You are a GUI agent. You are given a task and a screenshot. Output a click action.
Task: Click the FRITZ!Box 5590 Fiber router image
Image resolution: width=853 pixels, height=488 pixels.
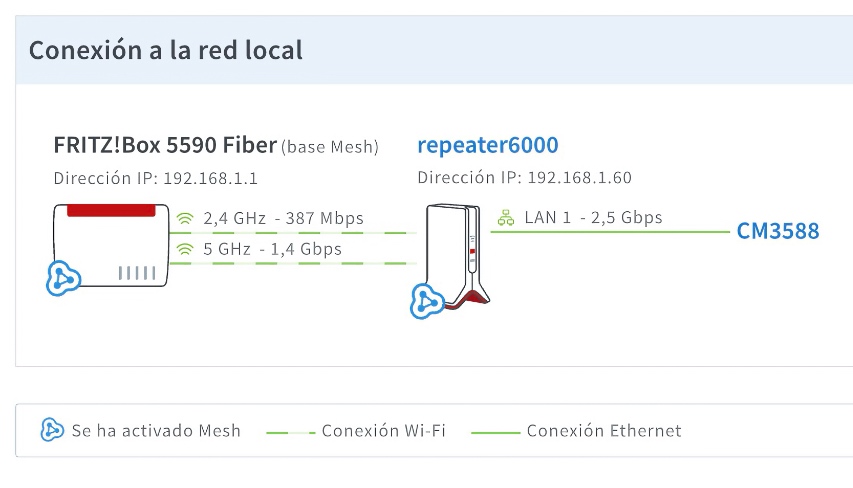tap(112, 245)
